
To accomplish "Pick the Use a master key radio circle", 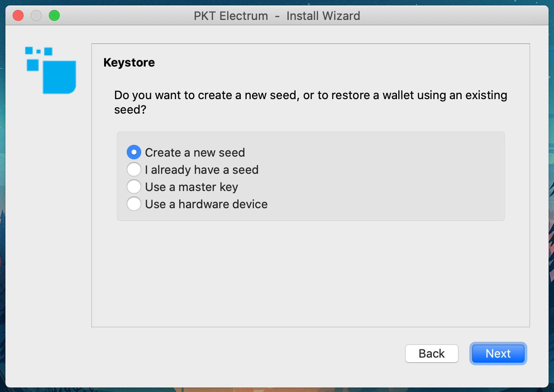I will pyautogui.click(x=134, y=187).
